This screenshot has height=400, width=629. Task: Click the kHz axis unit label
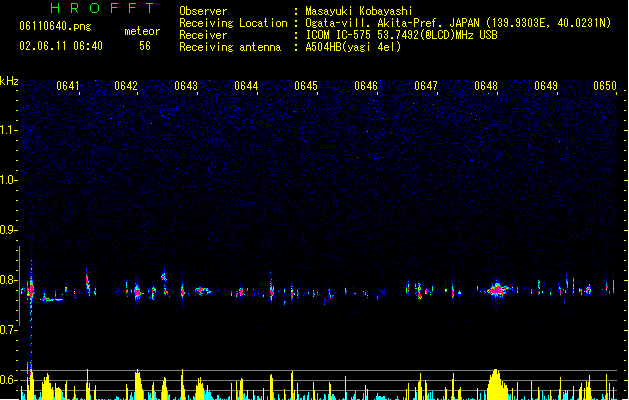(x=9, y=81)
